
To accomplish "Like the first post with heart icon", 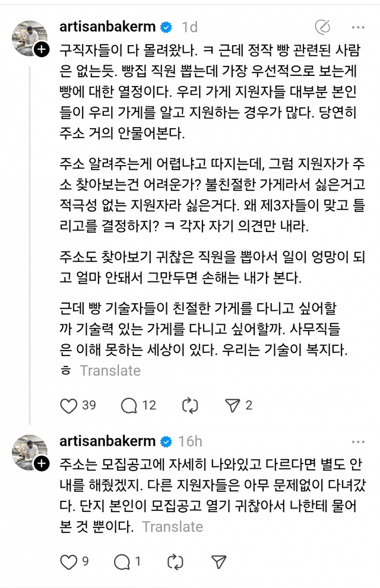I will tap(69, 405).
